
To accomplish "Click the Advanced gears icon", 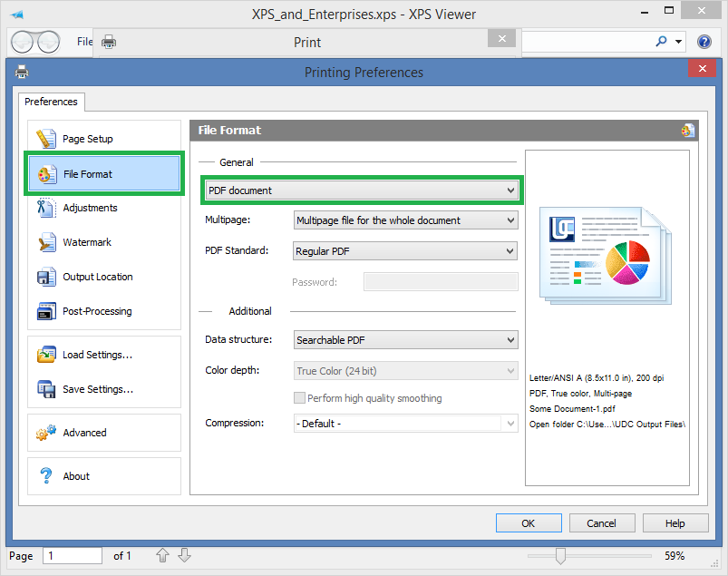I will point(46,433).
